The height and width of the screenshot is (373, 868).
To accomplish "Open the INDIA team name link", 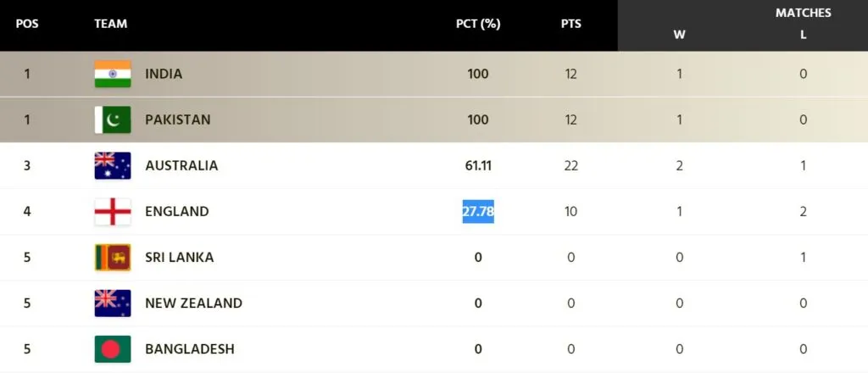I will 164,74.
